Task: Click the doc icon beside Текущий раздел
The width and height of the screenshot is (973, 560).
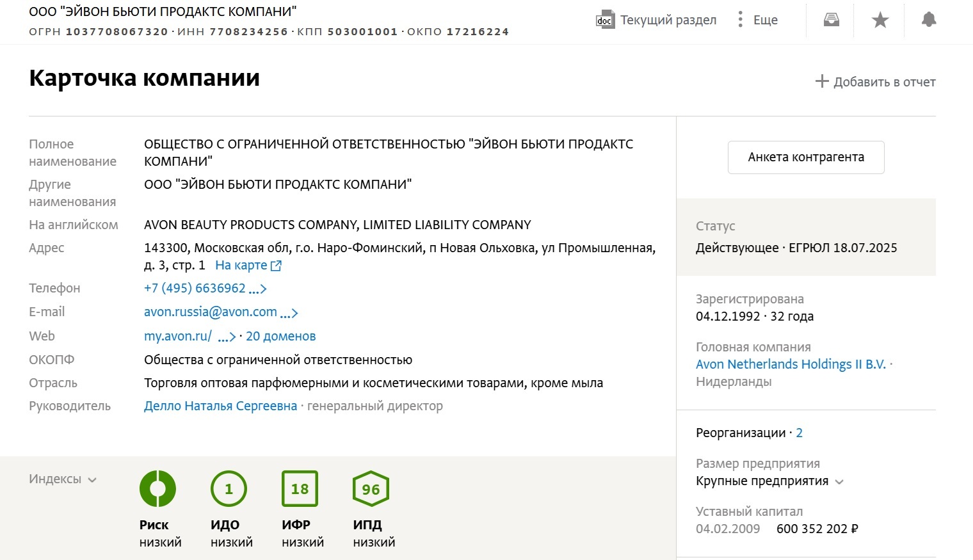Action: (x=604, y=20)
